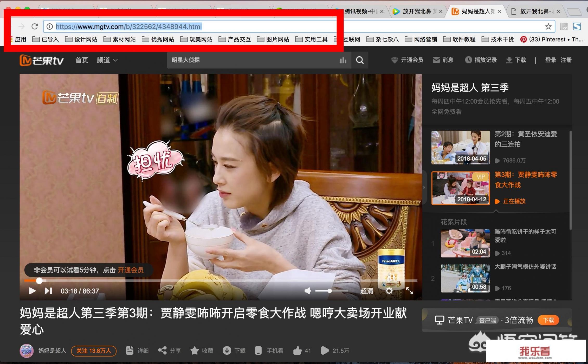
Task: Open 第2期 黄圣依安迪爱的三连拍 thumbnail
Action: click(x=461, y=147)
